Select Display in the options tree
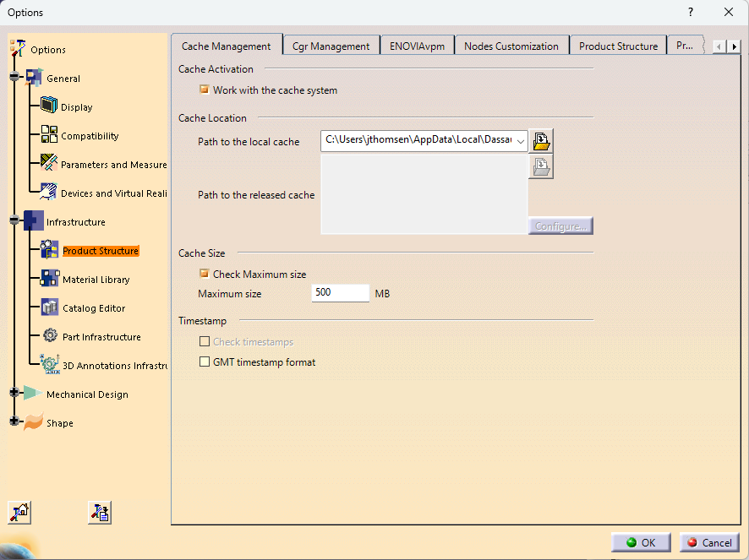The image size is (749, 560). tap(76, 107)
